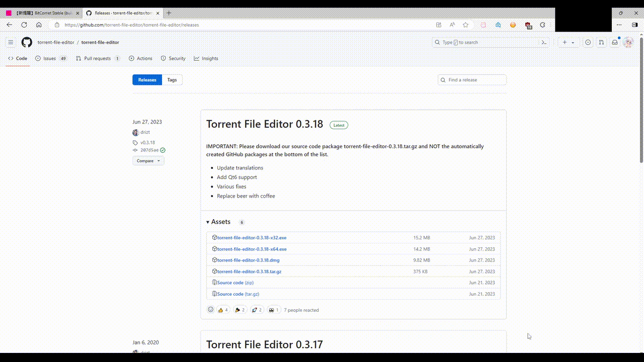Click the page vertical scrollbar

pyautogui.click(x=641, y=100)
